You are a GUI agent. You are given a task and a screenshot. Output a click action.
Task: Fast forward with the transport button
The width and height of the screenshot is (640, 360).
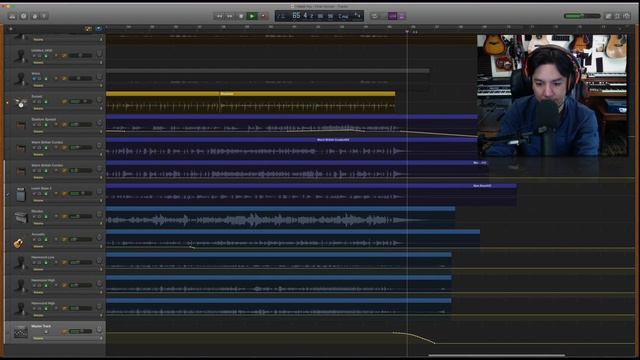click(230, 16)
